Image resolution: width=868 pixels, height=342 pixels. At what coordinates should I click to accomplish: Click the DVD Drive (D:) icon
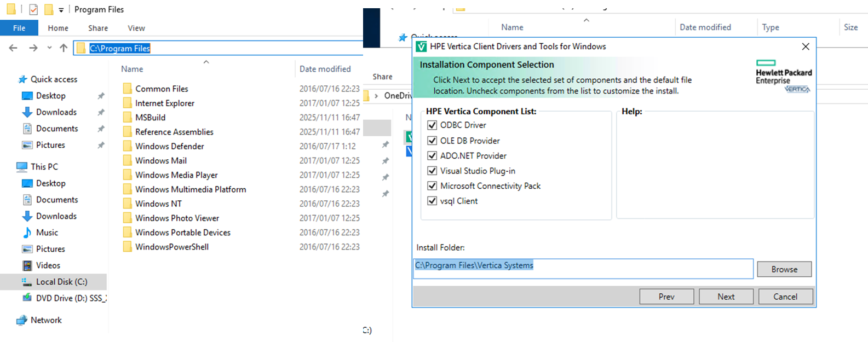tap(27, 298)
